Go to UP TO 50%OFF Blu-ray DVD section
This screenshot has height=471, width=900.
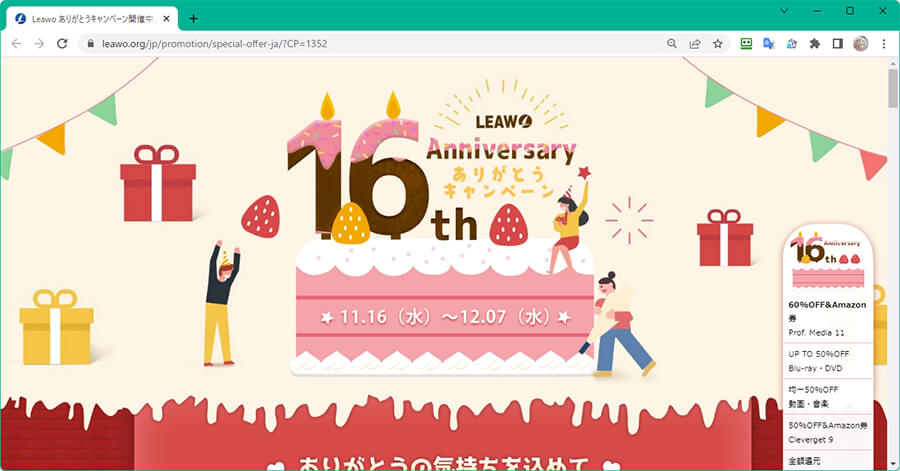[x=827, y=361]
